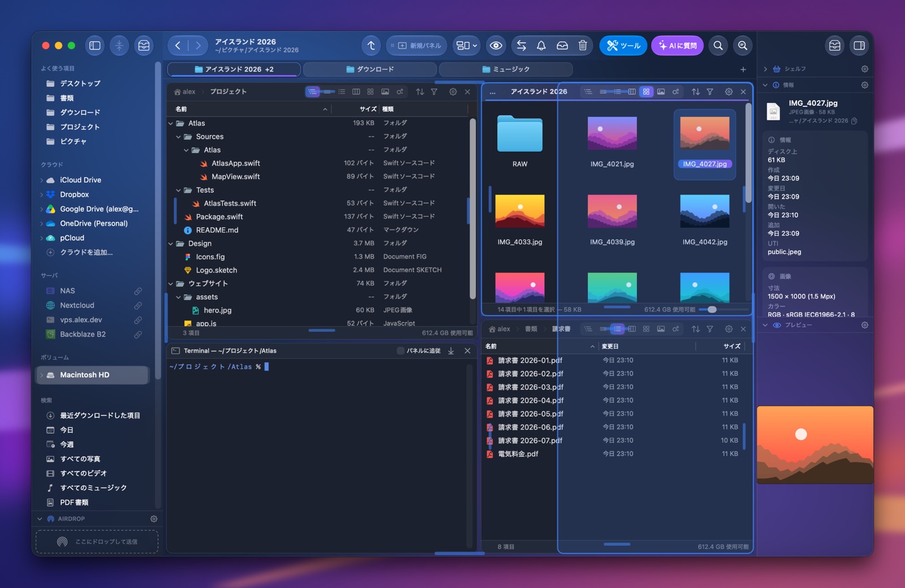Toggle the left sidebar visibility icon
Viewport: 905px width, 588px height.
click(x=95, y=46)
